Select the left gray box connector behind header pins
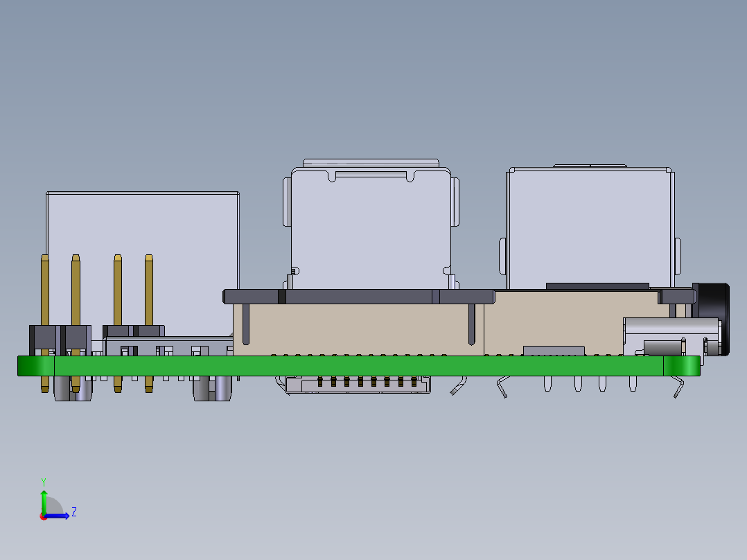 [x=143, y=265]
